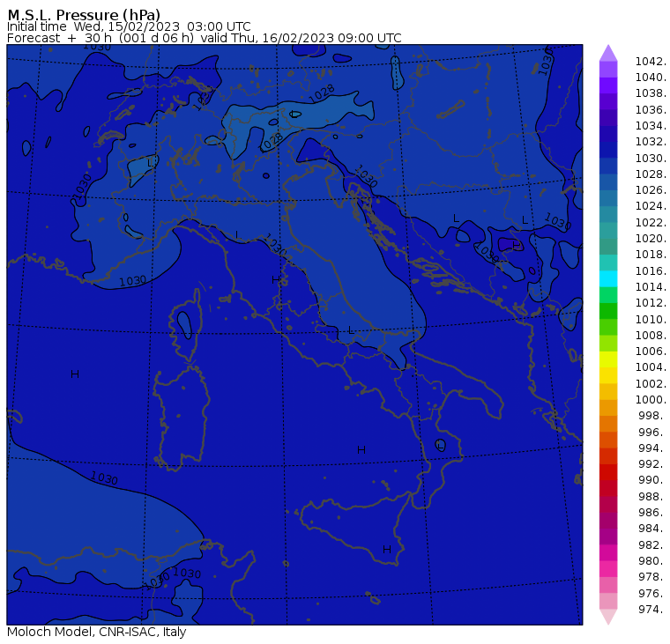Click the legend value '1032.'
The height and width of the screenshot is (644, 670).
[651, 141]
